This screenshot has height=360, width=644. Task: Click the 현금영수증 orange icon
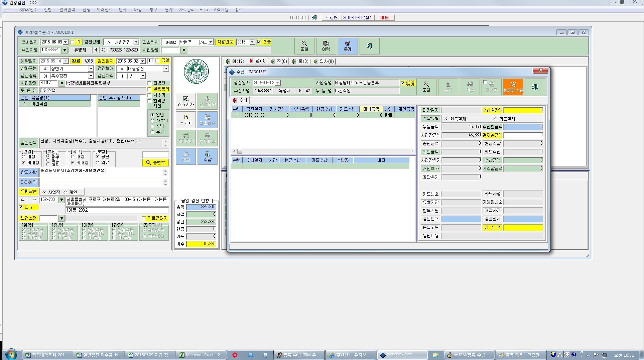[x=513, y=87]
